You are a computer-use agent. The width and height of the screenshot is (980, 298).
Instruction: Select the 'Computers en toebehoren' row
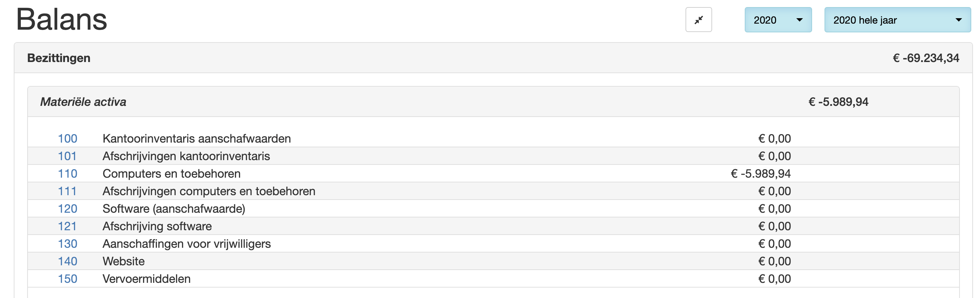point(172,173)
